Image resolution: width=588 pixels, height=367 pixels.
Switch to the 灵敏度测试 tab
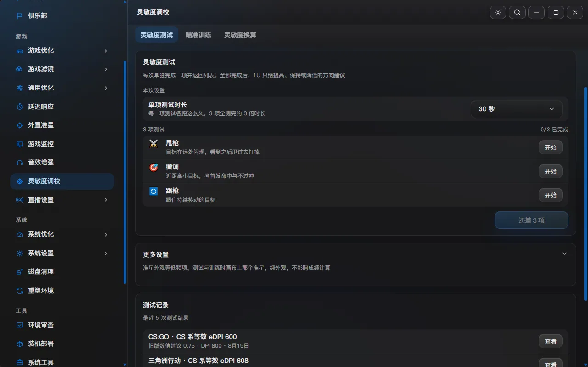click(157, 34)
